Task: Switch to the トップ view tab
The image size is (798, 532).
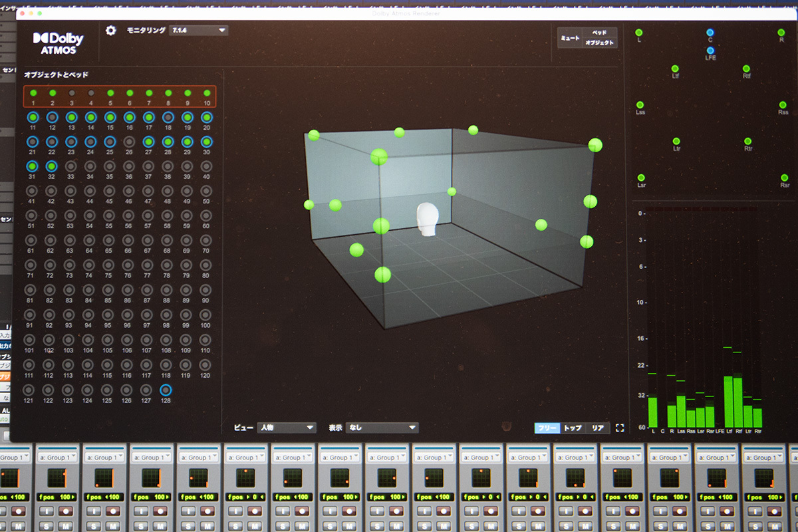Action: tap(573, 428)
